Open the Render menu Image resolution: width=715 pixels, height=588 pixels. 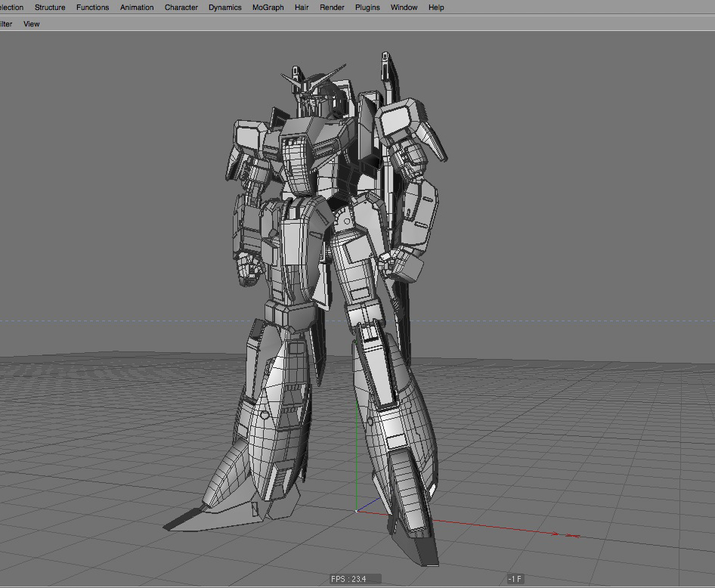pyautogui.click(x=332, y=8)
